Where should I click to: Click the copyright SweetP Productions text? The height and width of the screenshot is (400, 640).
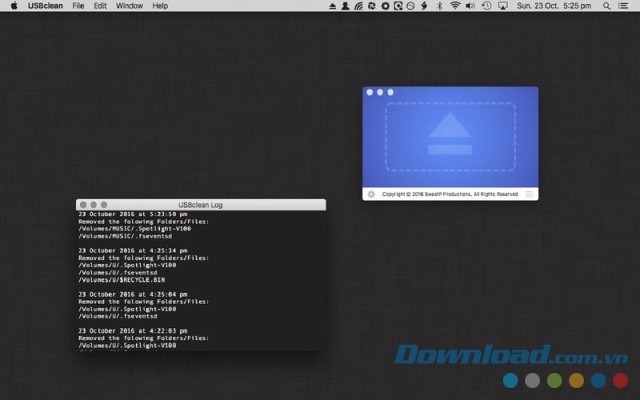point(450,194)
